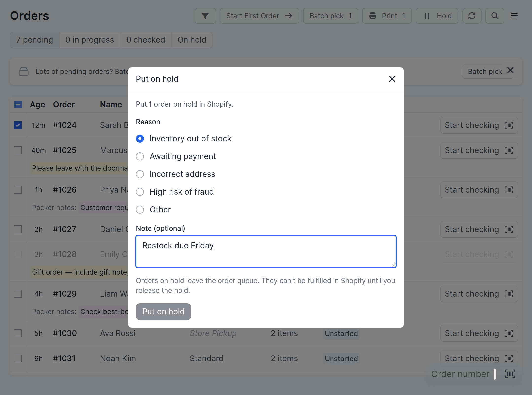Viewport: 532px width, 395px height.
Task: Click the Batch pick toolbar button
Action: click(x=331, y=16)
